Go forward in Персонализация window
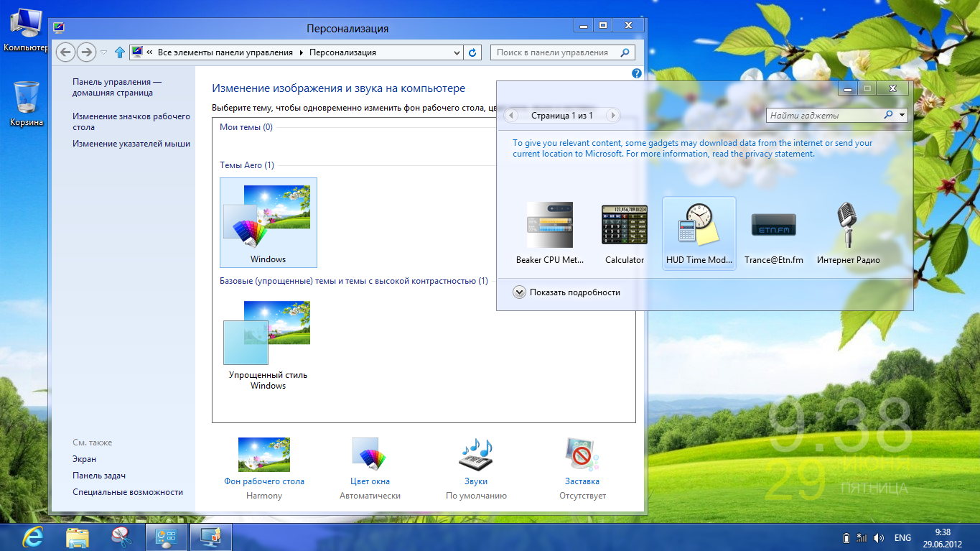Screen dimensions: 980x551 (x=86, y=52)
